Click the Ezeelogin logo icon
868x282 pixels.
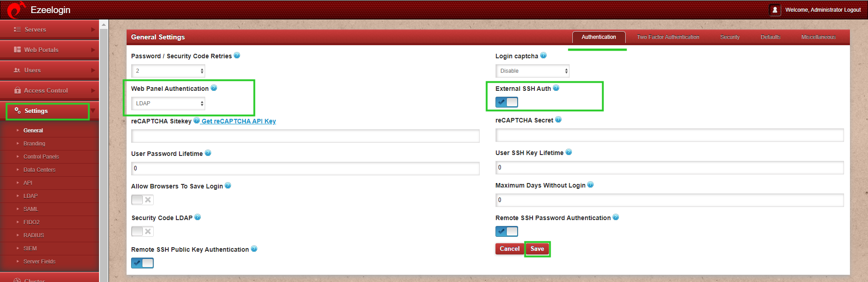click(15, 9)
